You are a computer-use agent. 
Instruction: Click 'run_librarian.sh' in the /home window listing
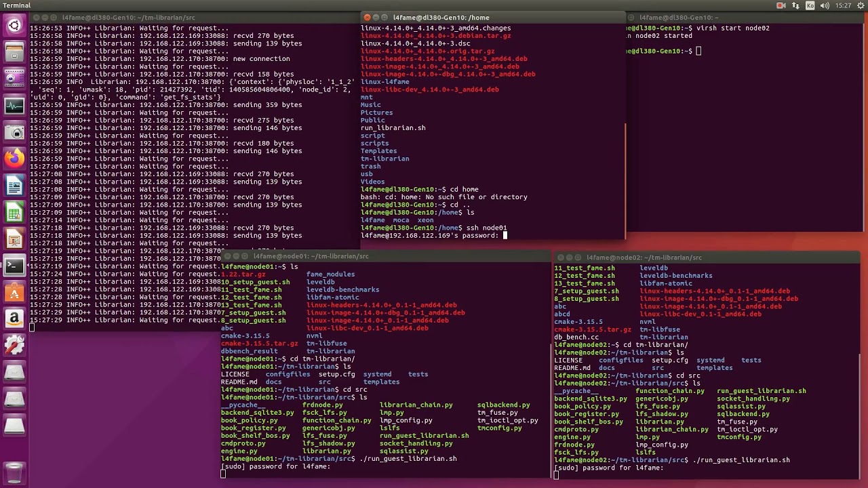pos(393,127)
